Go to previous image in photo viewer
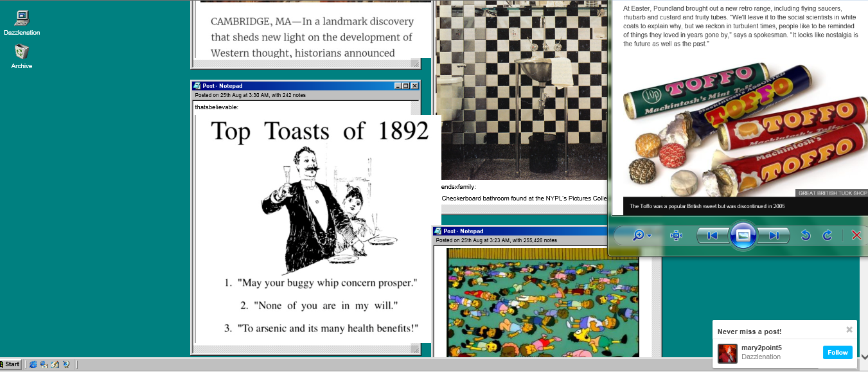The height and width of the screenshot is (372, 868). point(712,236)
